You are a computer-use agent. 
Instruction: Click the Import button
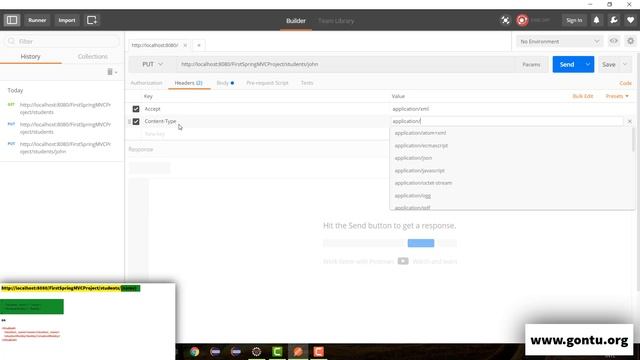tap(67, 20)
